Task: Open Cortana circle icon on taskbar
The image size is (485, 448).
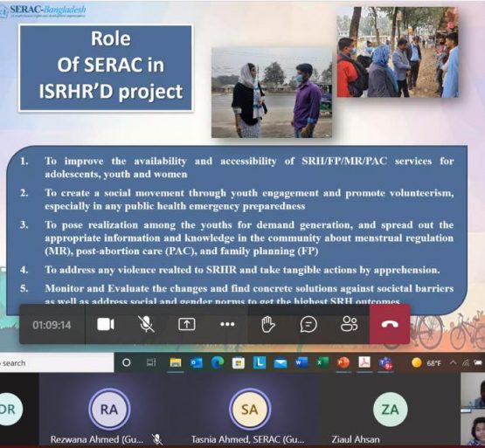Action: [127, 362]
